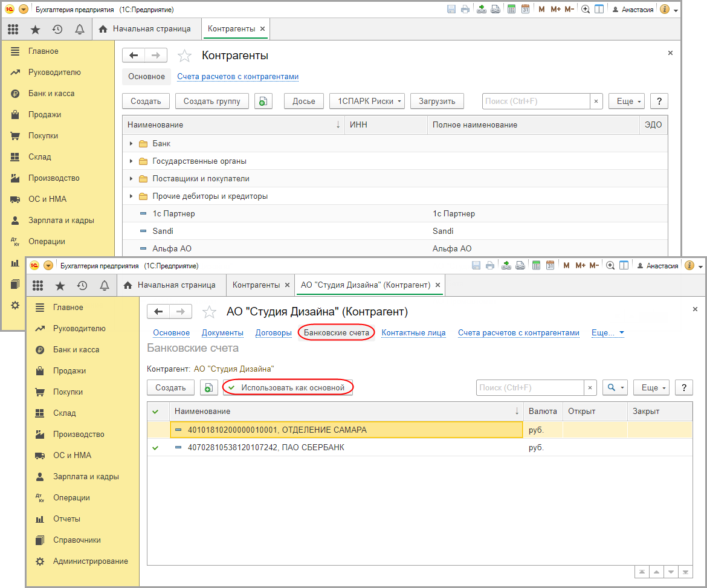Open Продажи section in back window sidebar

point(45,115)
